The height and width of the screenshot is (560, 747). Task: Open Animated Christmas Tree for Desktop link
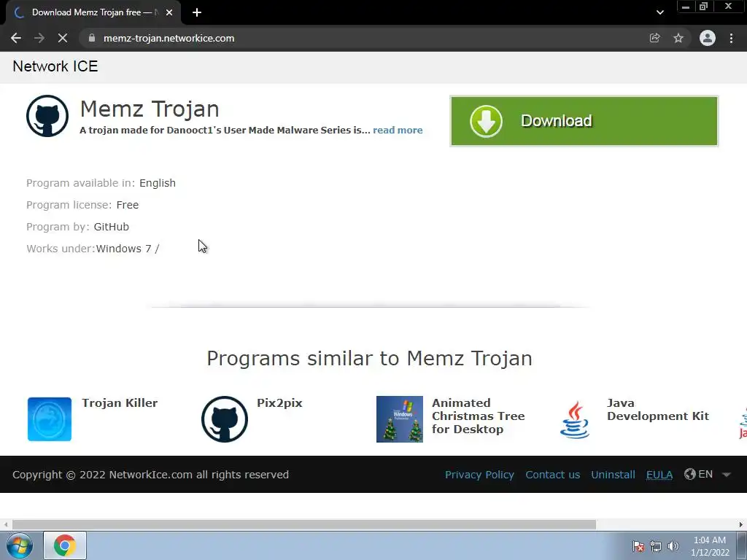(x=478, y=416)
